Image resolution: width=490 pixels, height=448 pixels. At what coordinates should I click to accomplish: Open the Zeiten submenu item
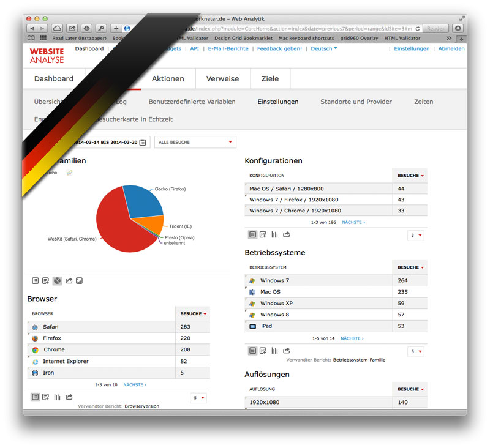[x=424, y=102]
